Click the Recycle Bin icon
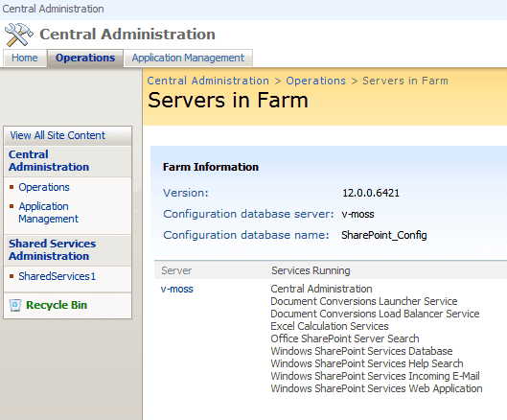The image size is (507, 420). (15, 305)
